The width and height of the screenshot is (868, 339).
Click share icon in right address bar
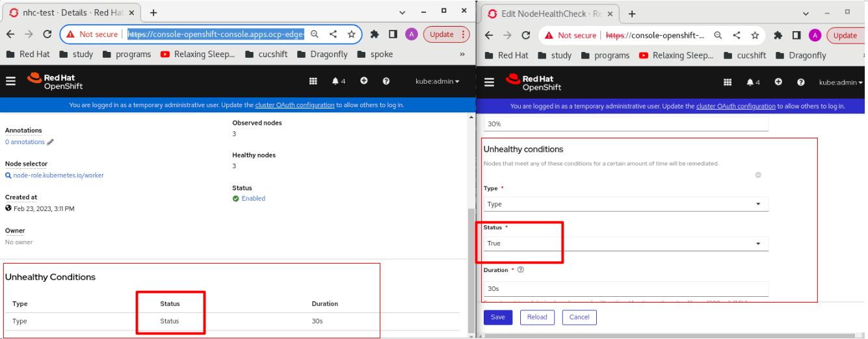tap(737, 35)
